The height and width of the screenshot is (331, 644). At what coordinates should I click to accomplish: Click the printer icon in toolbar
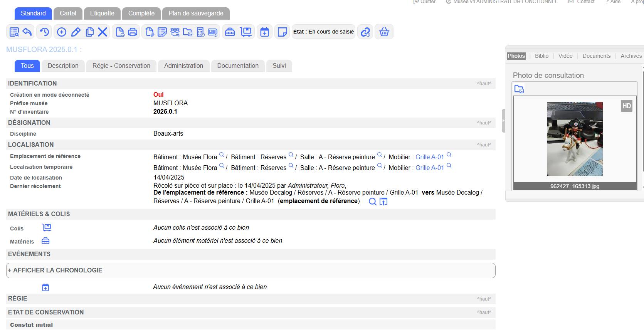(x=133, y=32)
